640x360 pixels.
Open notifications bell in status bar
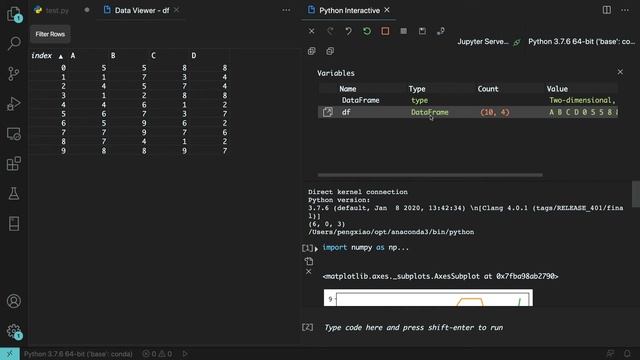tap(627, 353)
